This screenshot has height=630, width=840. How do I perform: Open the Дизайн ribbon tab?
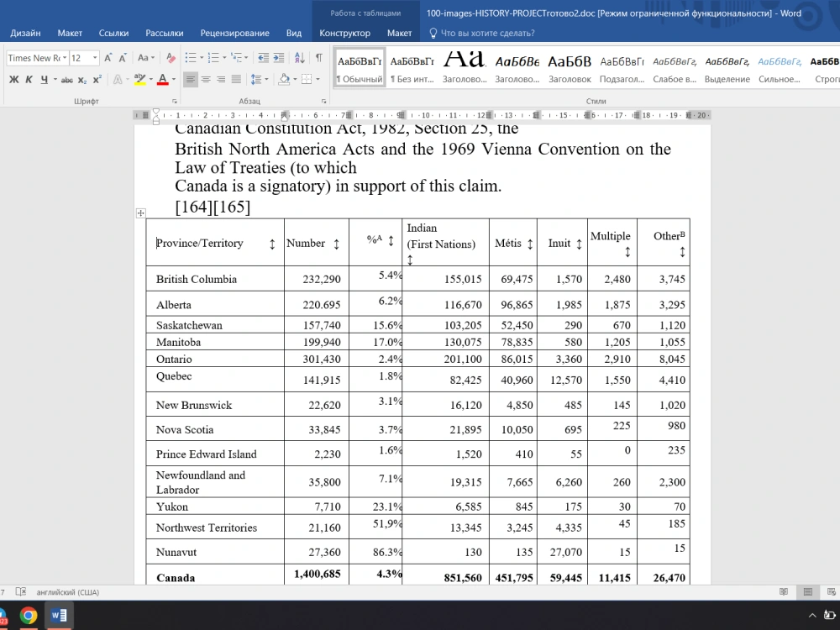[x=25, y=33]
